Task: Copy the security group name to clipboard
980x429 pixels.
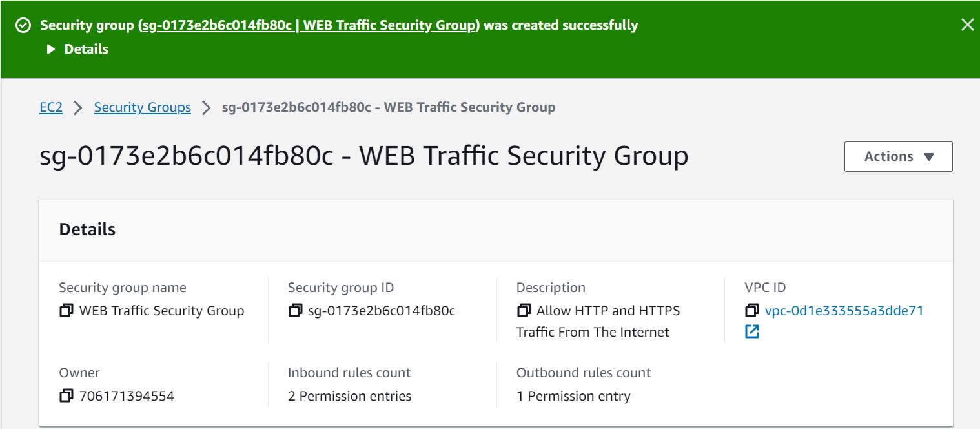Action: pos(65,311)
